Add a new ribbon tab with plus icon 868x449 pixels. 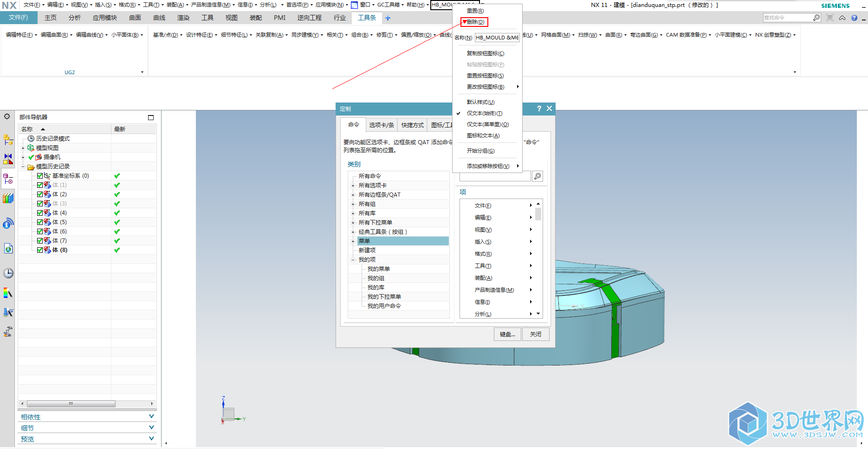[x=388, y=18]
